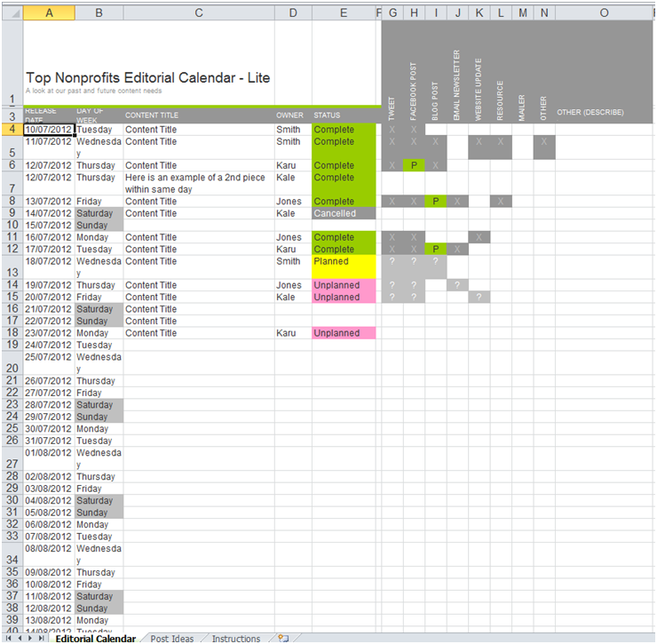Select column E header
Viewport: 657px width, 644px height.
click(344, 13)
